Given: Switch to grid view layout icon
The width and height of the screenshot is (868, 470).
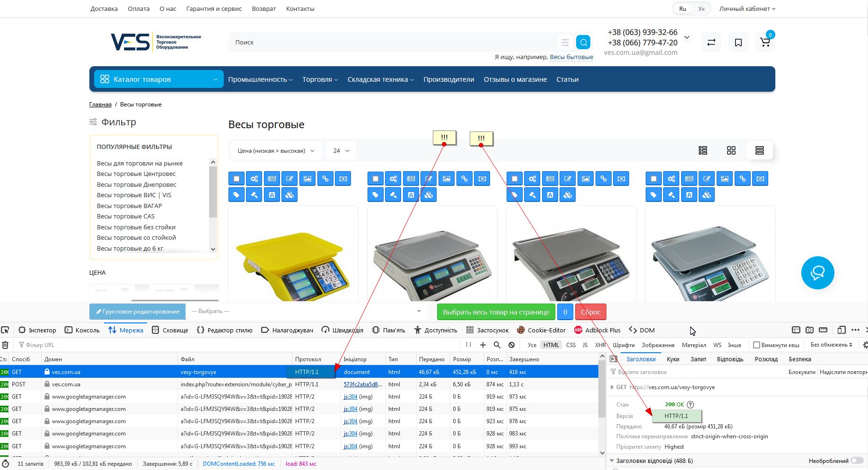Looking at the screenshot, I should (x=731, y=150).
